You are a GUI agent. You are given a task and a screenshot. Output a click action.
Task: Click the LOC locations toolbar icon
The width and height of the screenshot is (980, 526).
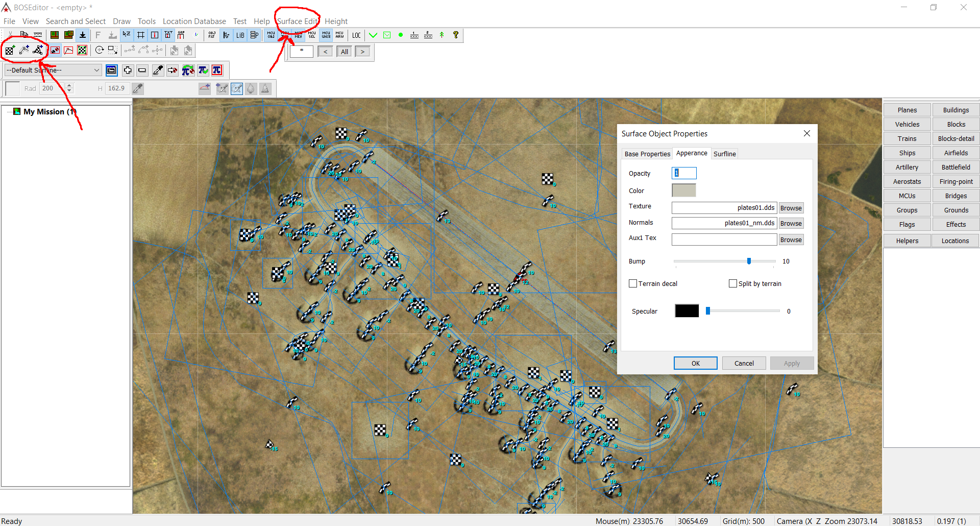(356, 35)
